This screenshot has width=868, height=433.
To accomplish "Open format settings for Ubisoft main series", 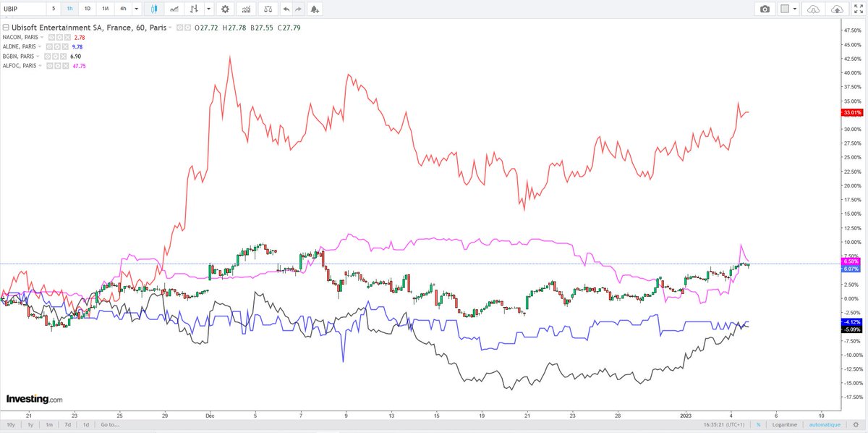I will tap(188, 28).
